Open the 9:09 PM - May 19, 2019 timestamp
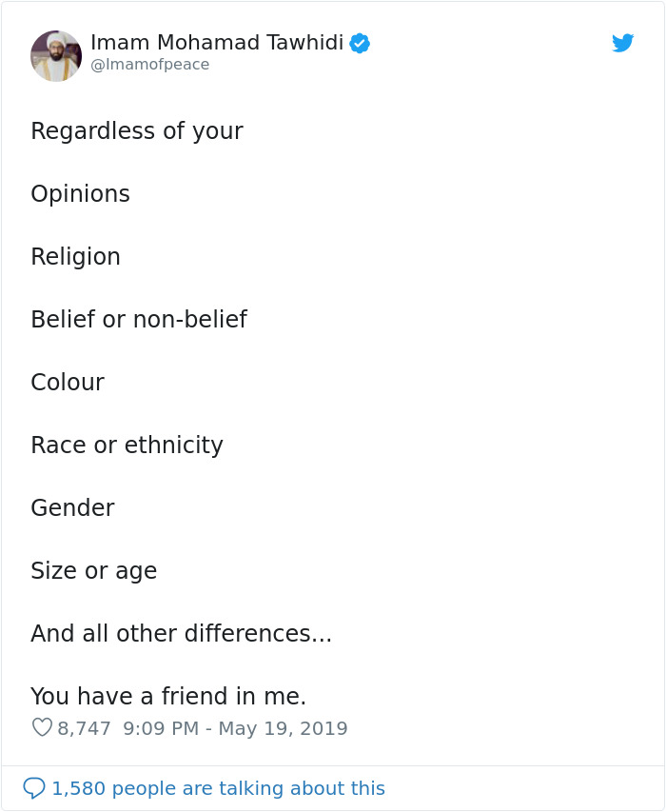 point(235,728)
